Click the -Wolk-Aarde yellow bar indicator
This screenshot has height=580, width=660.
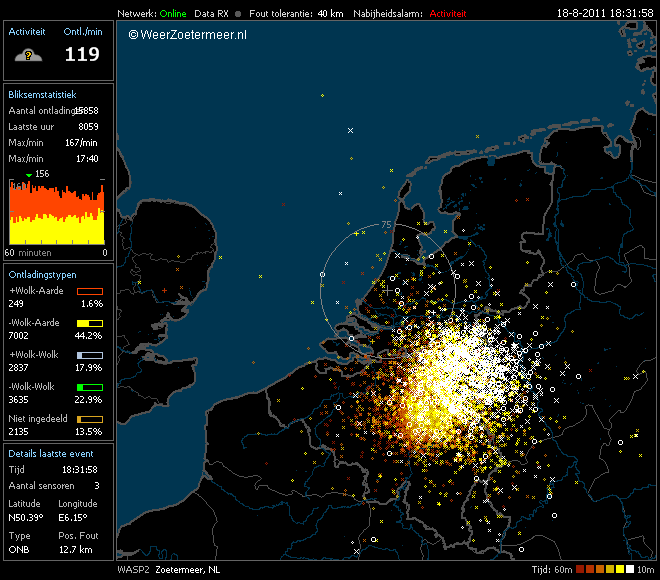[x=90, y=323]
